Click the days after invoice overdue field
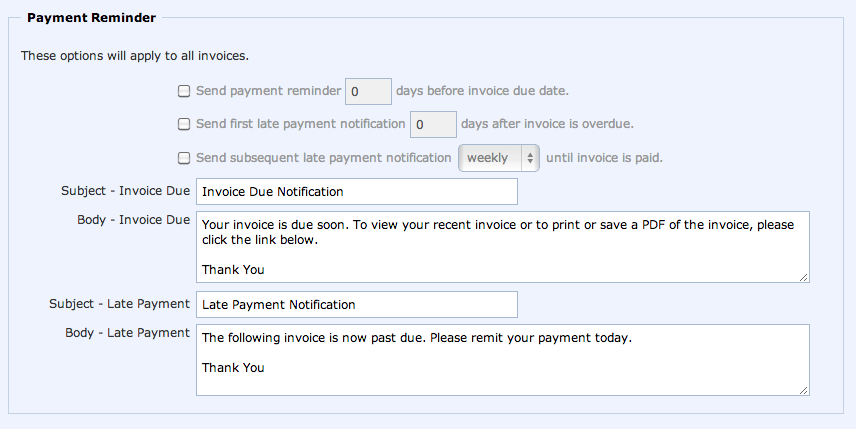 coord(433,125)
